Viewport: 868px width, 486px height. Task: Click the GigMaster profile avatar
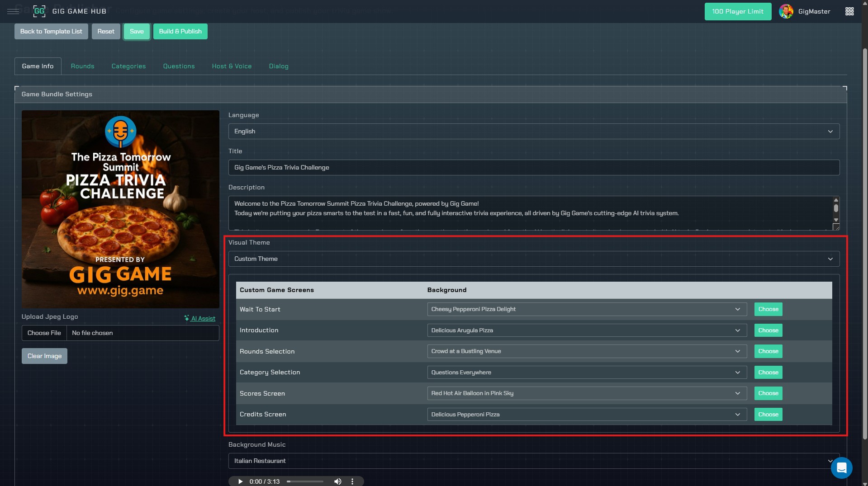coord(786,11)
